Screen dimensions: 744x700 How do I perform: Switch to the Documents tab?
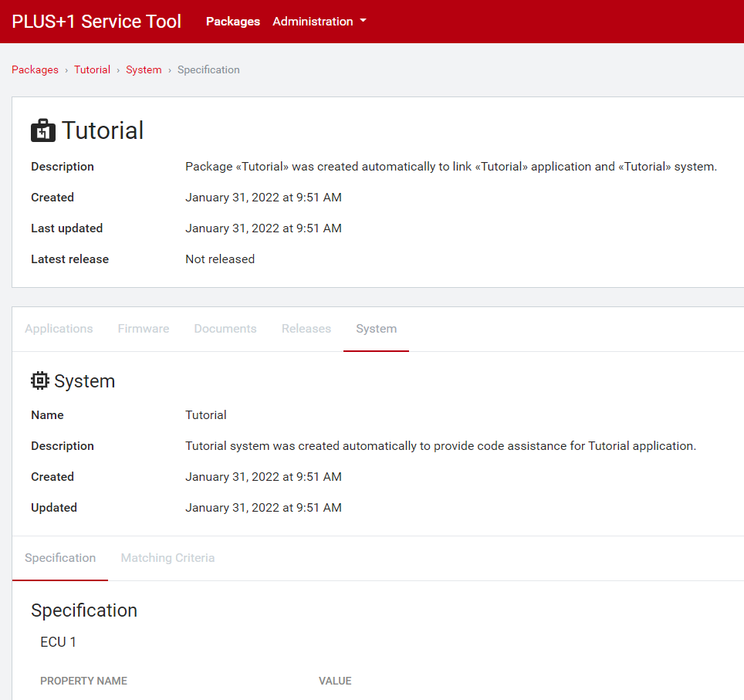(x=225, y=328)
